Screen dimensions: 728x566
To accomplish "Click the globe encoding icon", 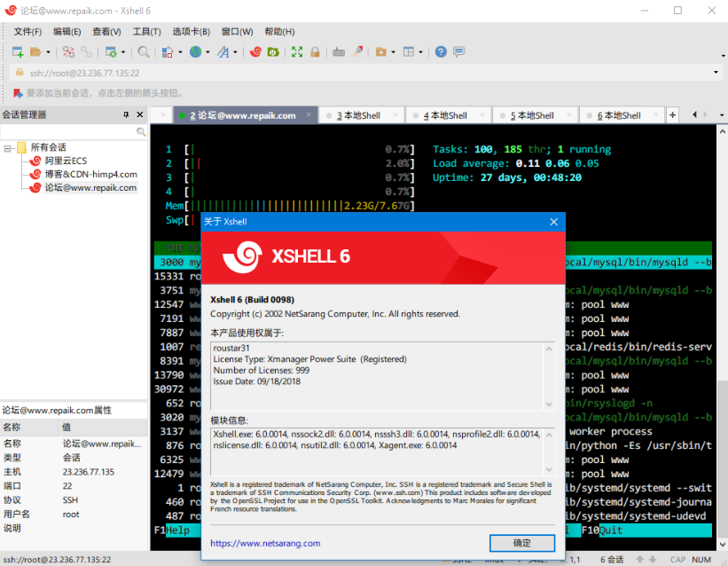I will [x=195, y=52].
